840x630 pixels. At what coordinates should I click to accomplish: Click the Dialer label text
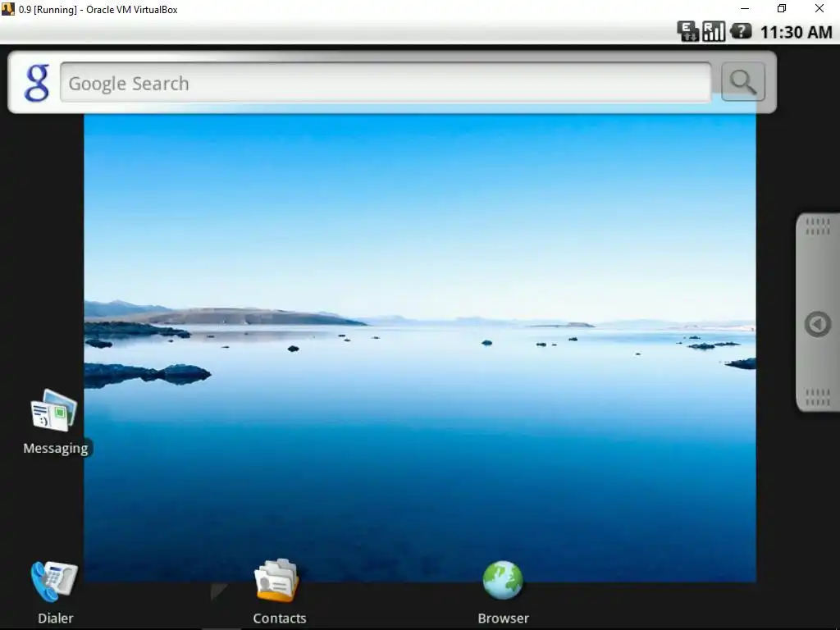tap(56, 619)
